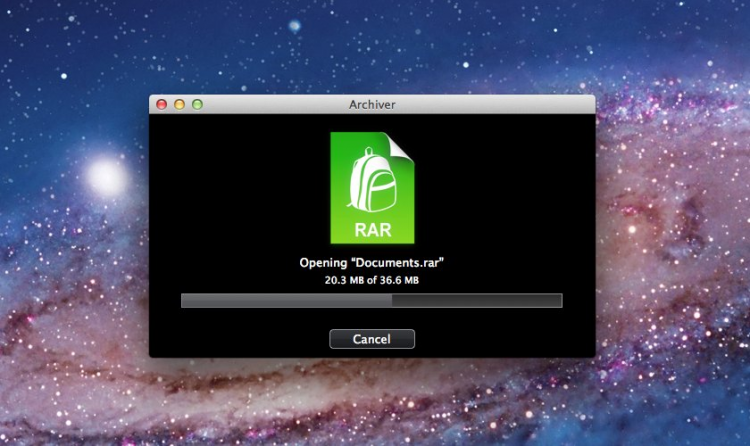Click the green RAR backpack file icon
Screen dimensions: 750x446
[372, 188]
